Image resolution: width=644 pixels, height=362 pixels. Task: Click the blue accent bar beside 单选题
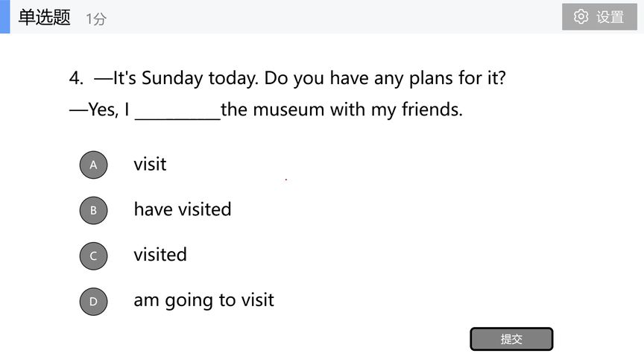click(x=4, y=16)
